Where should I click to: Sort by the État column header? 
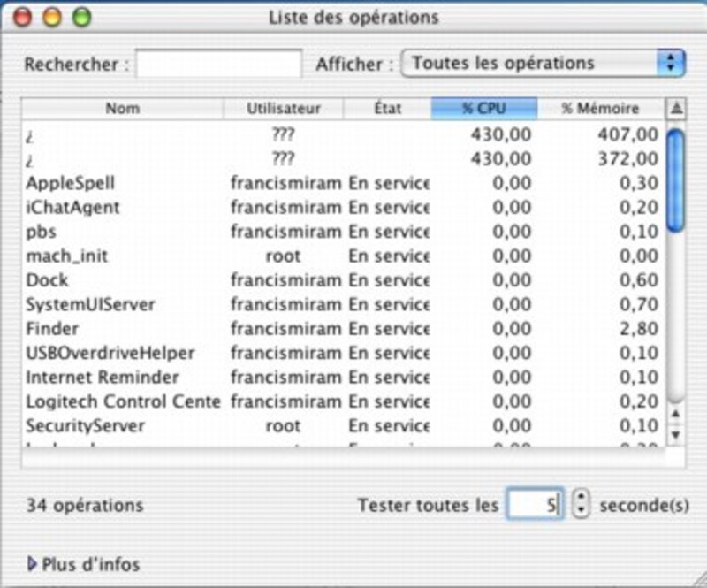(387, 108)
